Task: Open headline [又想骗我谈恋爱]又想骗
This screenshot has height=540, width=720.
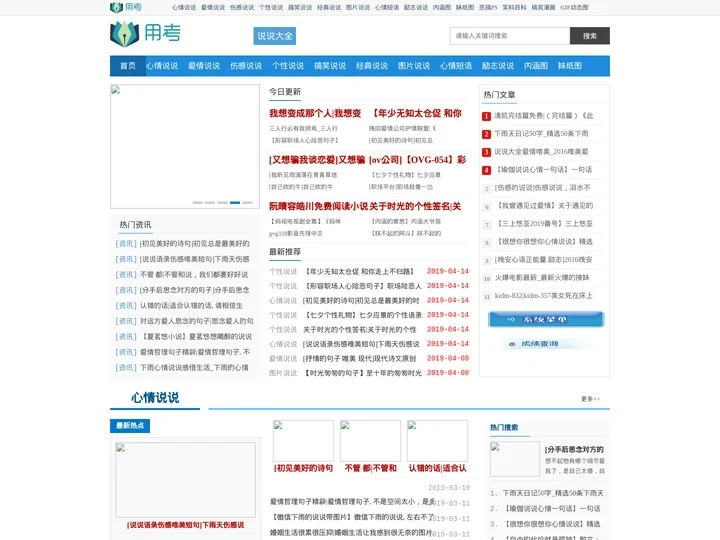Action: (x=317, y=160)
